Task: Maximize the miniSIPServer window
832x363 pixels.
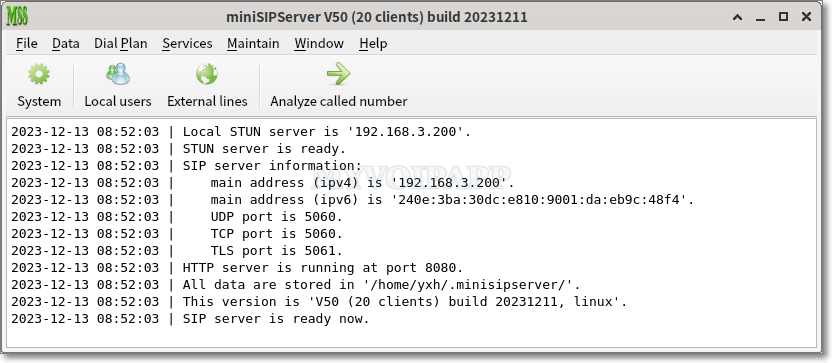Action: (783, 17)
